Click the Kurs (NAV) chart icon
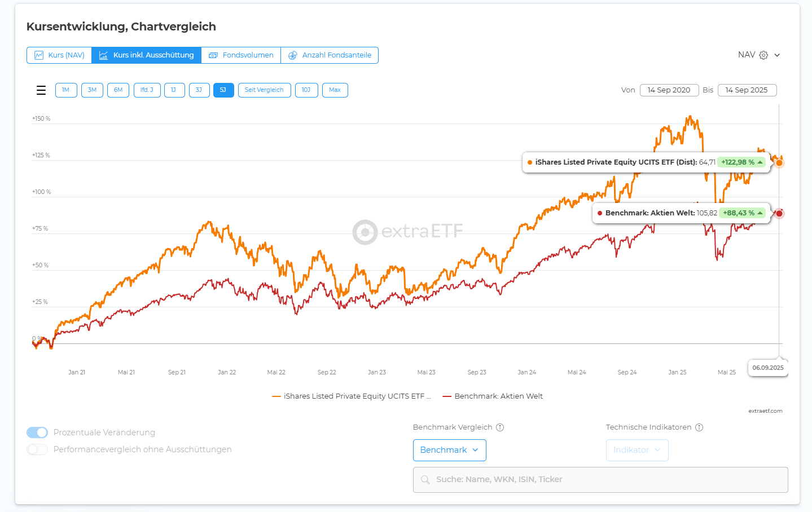This screenshot has width=812, height=512. click(x=39, y=55)
